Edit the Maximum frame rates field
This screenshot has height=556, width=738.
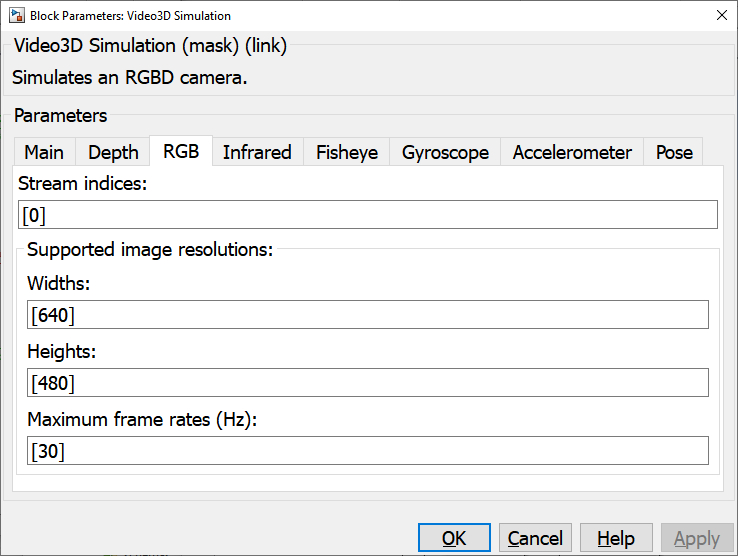point(368,451)
